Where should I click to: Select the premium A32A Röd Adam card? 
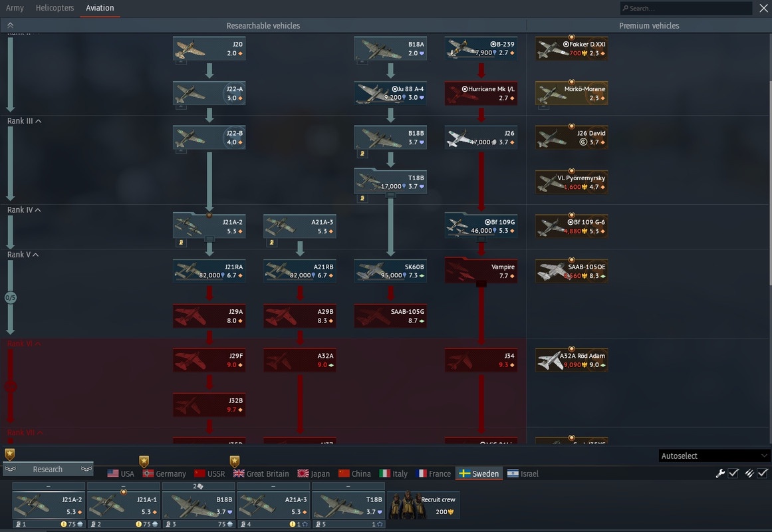(x=572, y=360)
